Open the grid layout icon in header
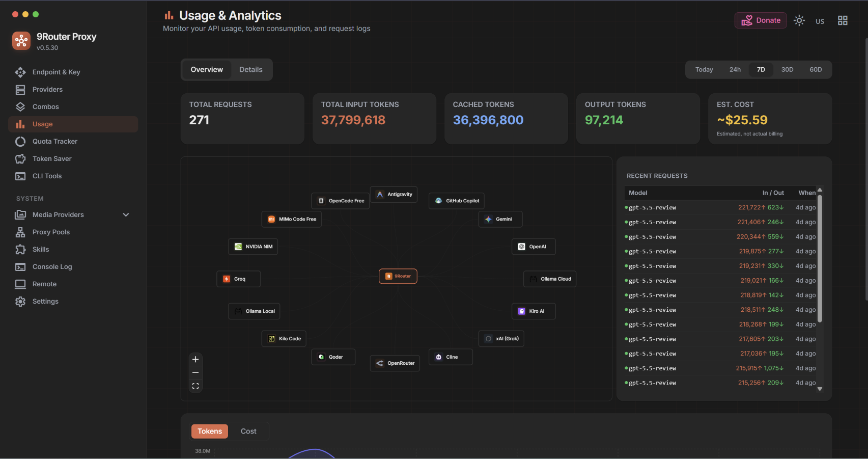Screen dimensions: 868x459 point(843,20)
